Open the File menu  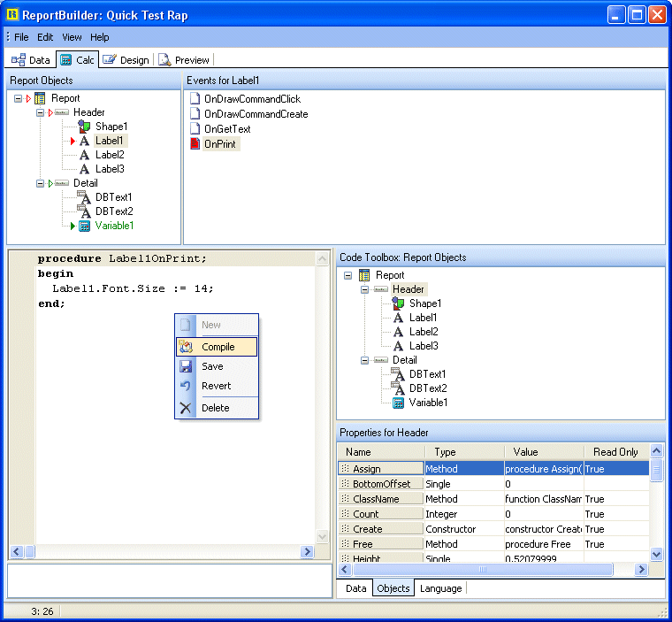click(21, 37)
